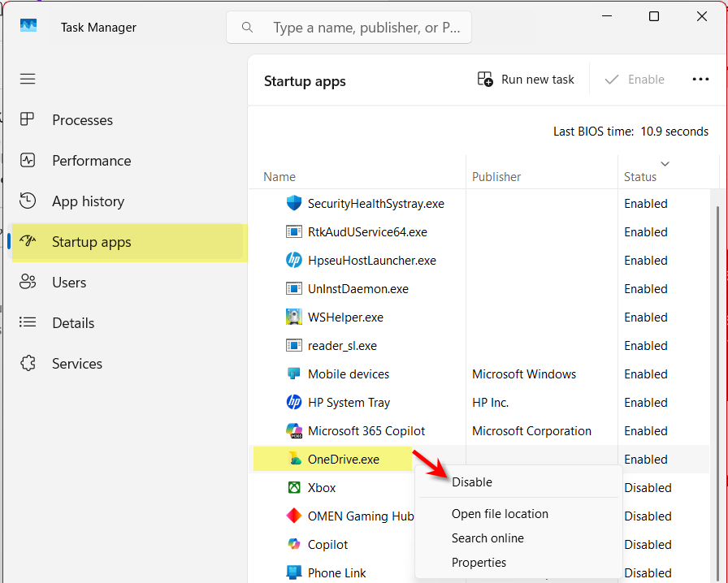
Task: Open the Performance page
Action: tap(91, 161)
